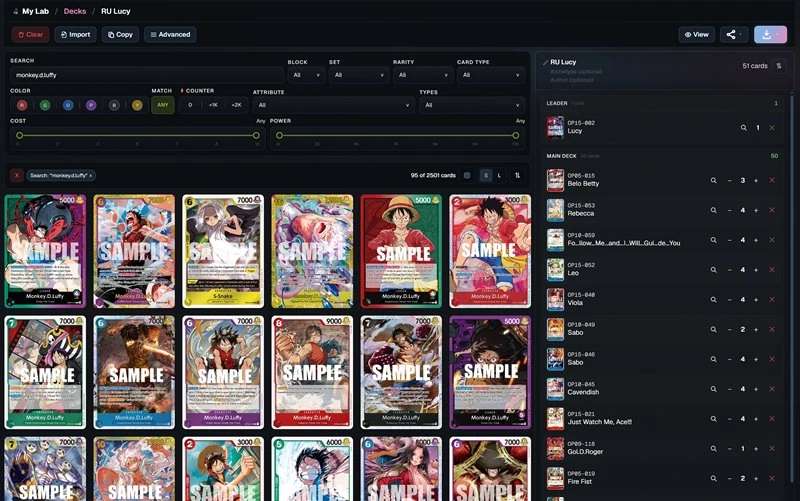Remove OP10-049 Sabo with red X
Viewport: 800px width, 501px height.
point(772,329)
